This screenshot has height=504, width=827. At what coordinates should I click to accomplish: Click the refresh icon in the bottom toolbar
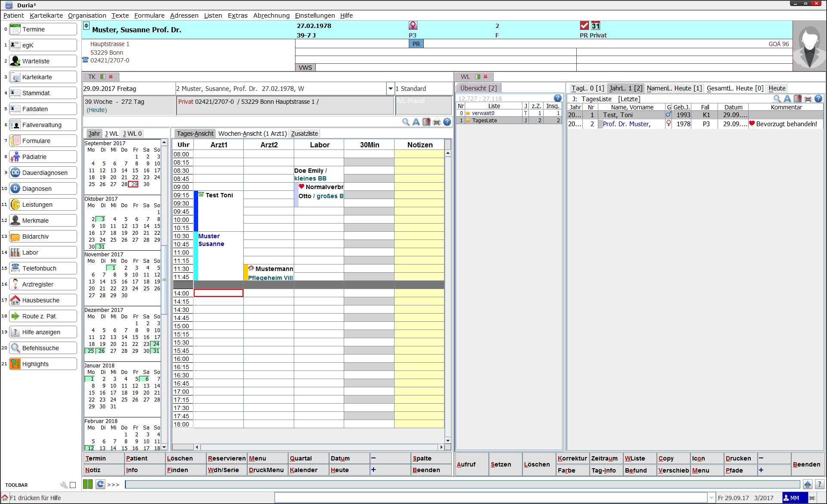pyautogui.click(x=100, y=484)
